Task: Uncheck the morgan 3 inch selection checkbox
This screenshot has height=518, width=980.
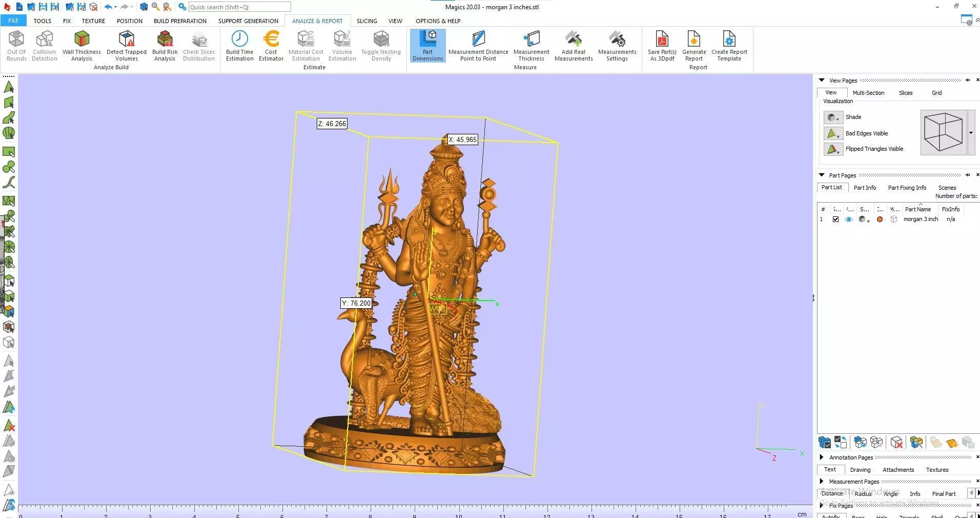Action: (835, 219)
